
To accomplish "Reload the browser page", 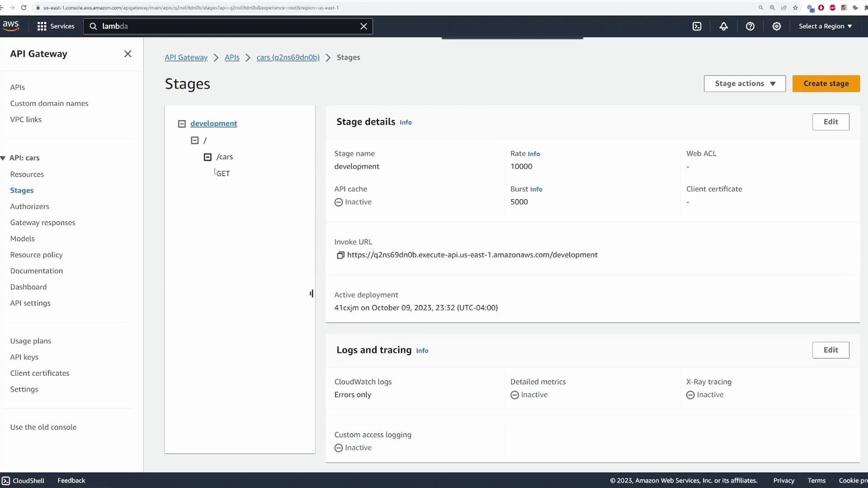I will click(x=24, y=8).
